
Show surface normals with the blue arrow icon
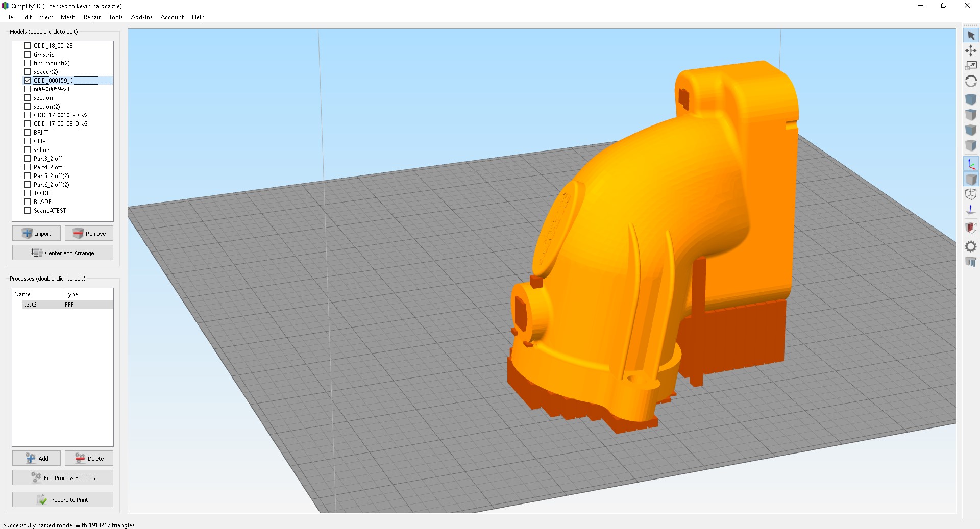pos(971,210)
